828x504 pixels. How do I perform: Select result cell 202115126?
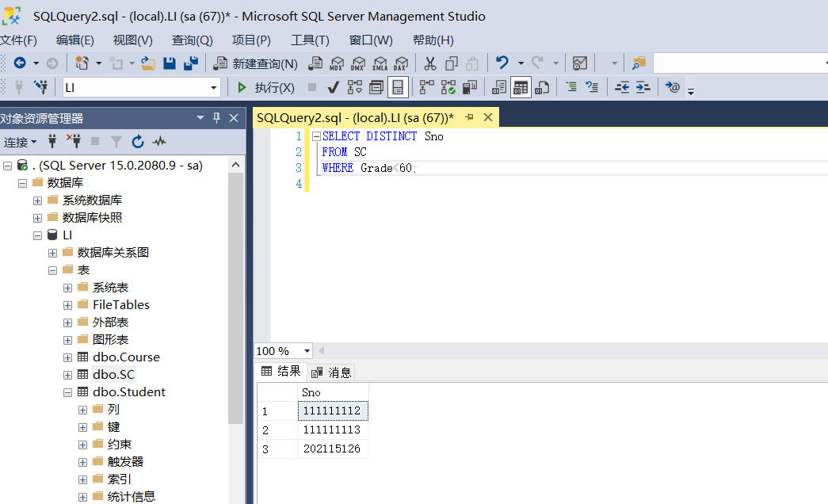tap(333, 449)
